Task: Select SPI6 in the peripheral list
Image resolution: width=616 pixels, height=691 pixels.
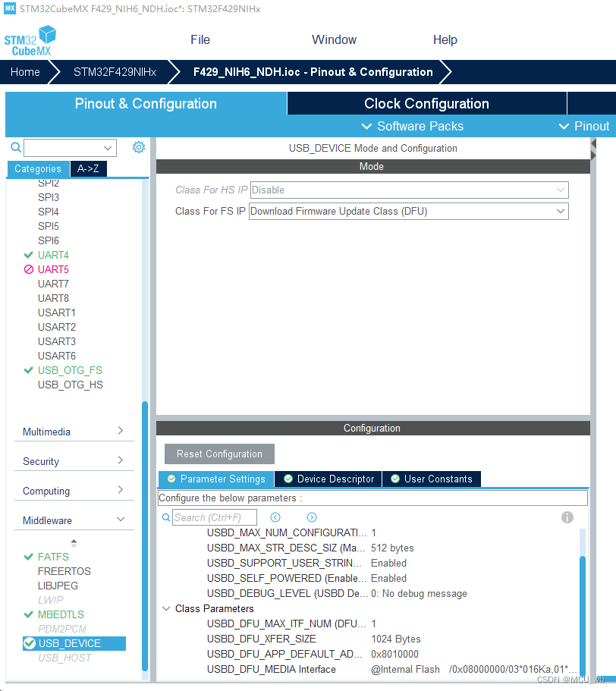Action: [49, 240]
